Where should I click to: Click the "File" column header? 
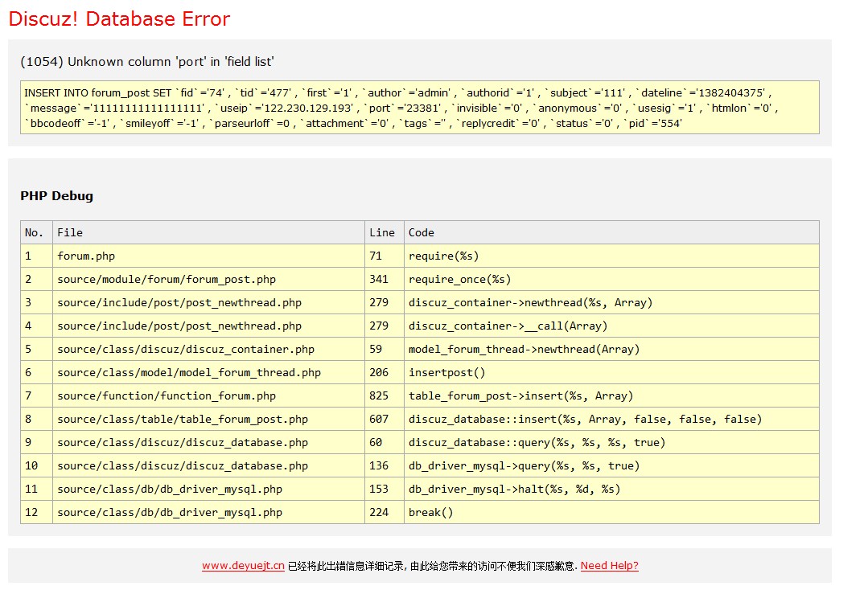208,233
